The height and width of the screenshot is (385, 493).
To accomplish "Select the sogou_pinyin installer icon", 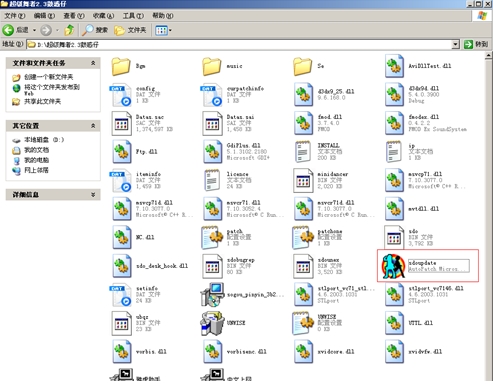I will tap(212, 295).
